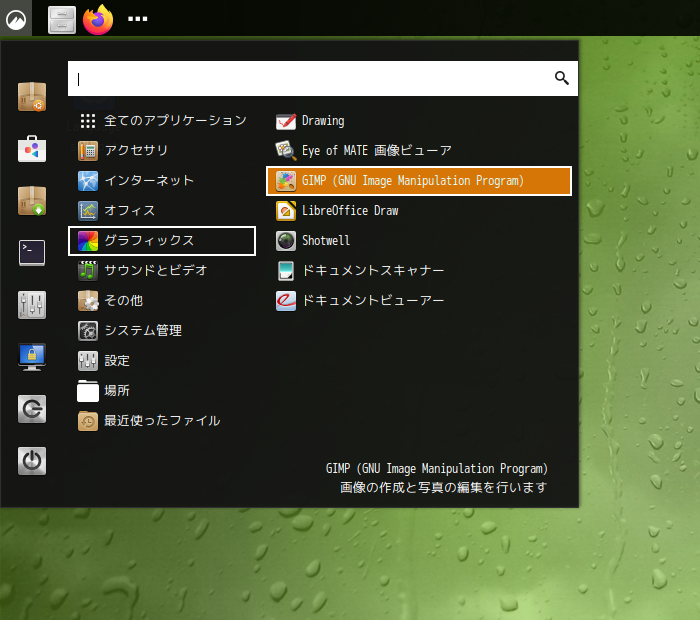Launch the Drawing application
Screen dimensions: 700x620
pos(419,121)
